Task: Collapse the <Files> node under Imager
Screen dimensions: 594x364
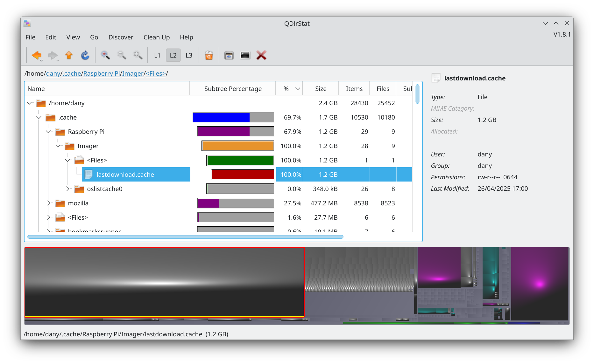Action: (68, 160)
